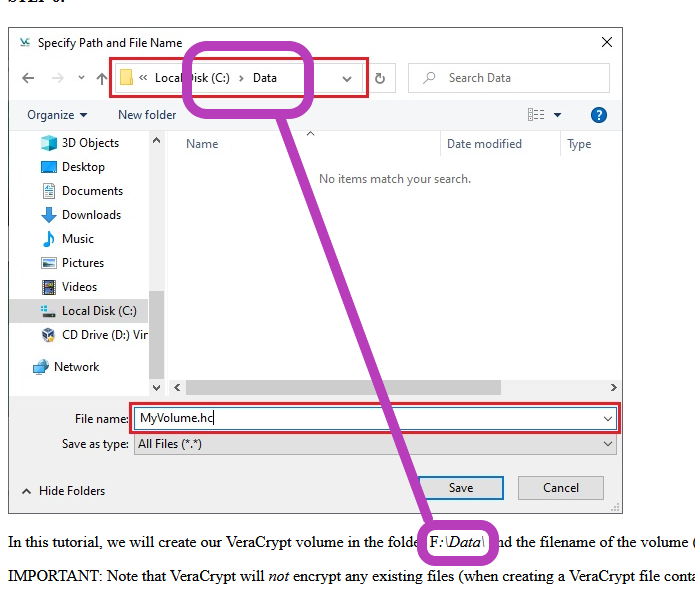The image size is (695, 589).
Task: Click the Downloads arrow icon
Action: coord(49,215)
